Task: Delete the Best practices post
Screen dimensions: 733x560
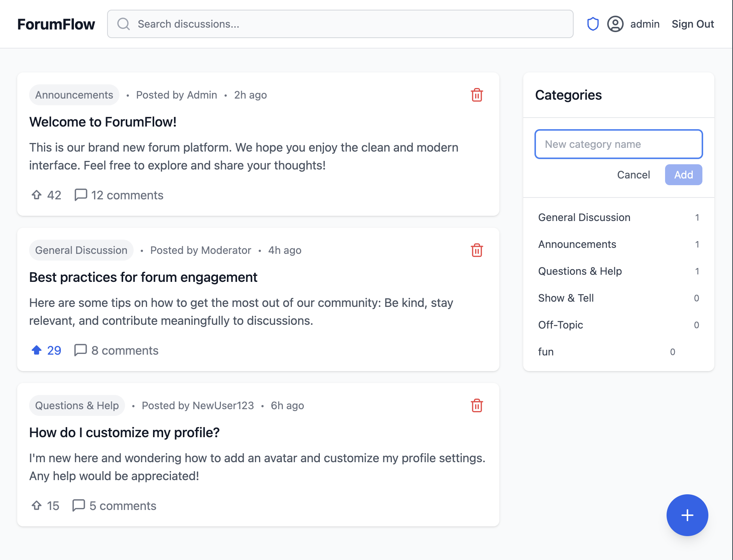Action: 477,250
